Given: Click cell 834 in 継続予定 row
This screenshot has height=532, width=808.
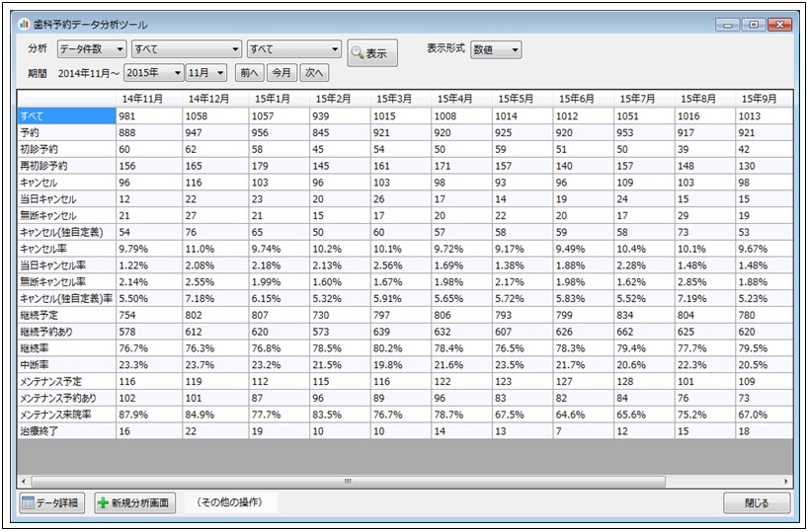Looking at the screenshot, I should (x=644, y=315).
